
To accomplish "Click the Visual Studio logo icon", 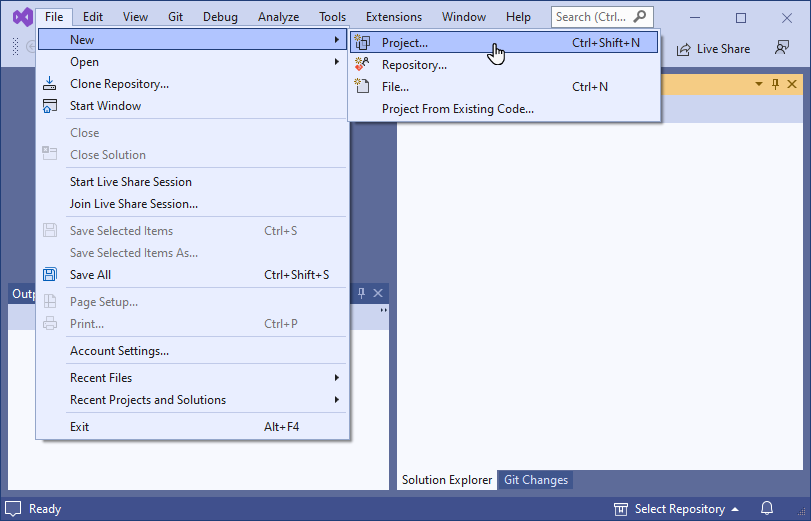I will point(23,17).
